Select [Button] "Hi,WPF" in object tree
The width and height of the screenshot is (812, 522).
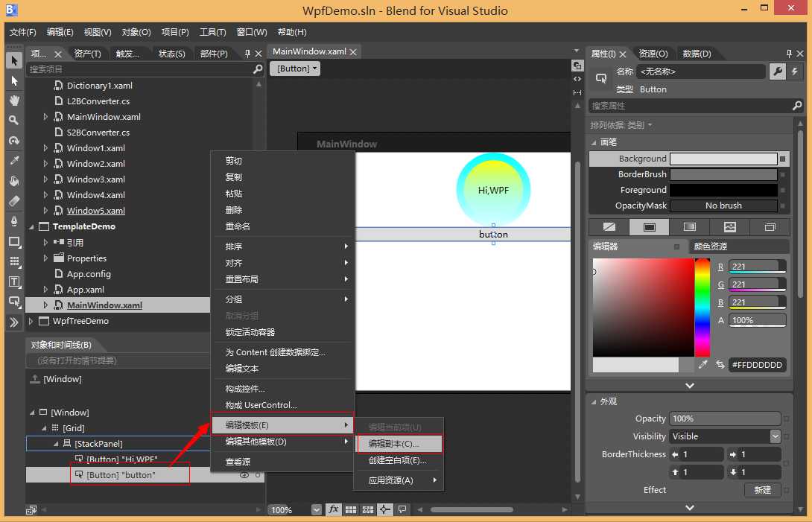click(x=121, y=459)
